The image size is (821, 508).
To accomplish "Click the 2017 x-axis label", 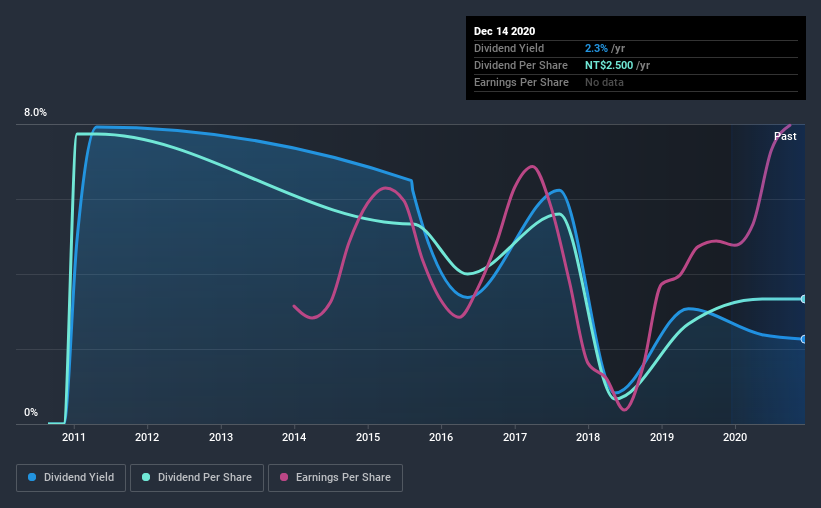I will point(515,437).
